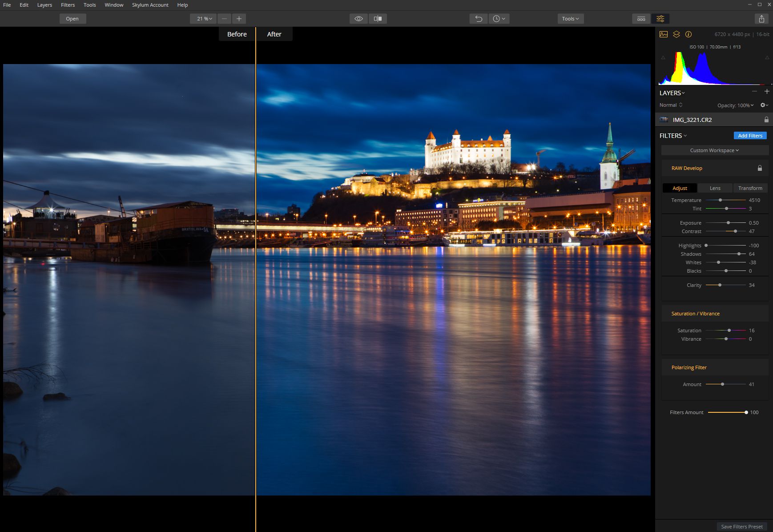This screenshot has height=532, width=773.
Task: Toggle the before/after compare view icon
Action: [x=378, y=19]
